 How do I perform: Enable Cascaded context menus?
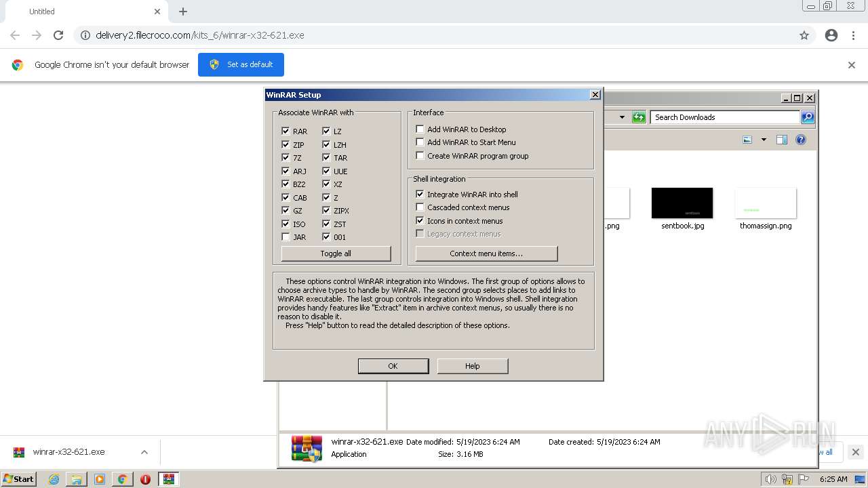click(x=420, y=207)
